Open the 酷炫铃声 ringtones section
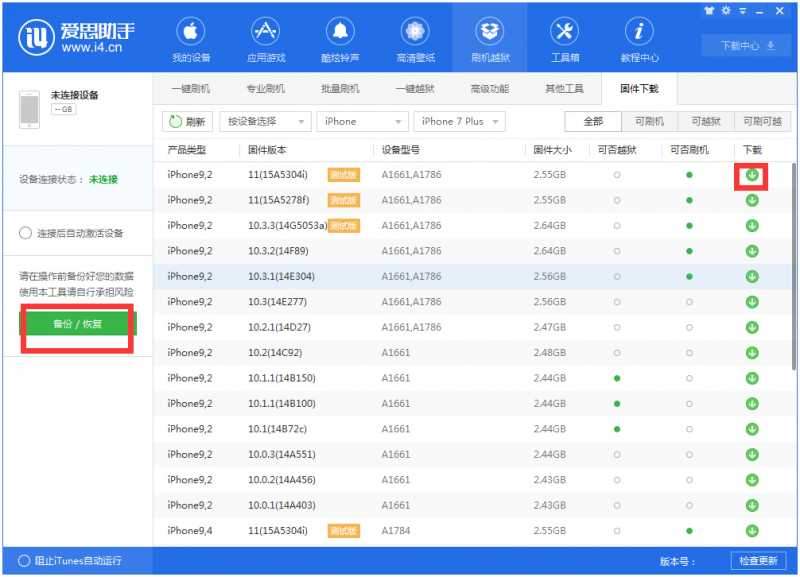This screenshot has height=577, width=800. [340, 38]
